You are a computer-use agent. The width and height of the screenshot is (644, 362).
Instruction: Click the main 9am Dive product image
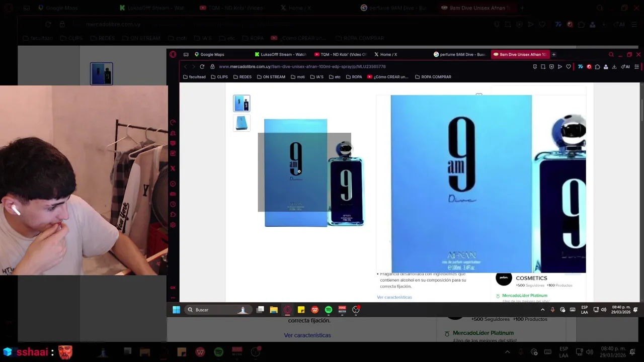coord(314,173)
